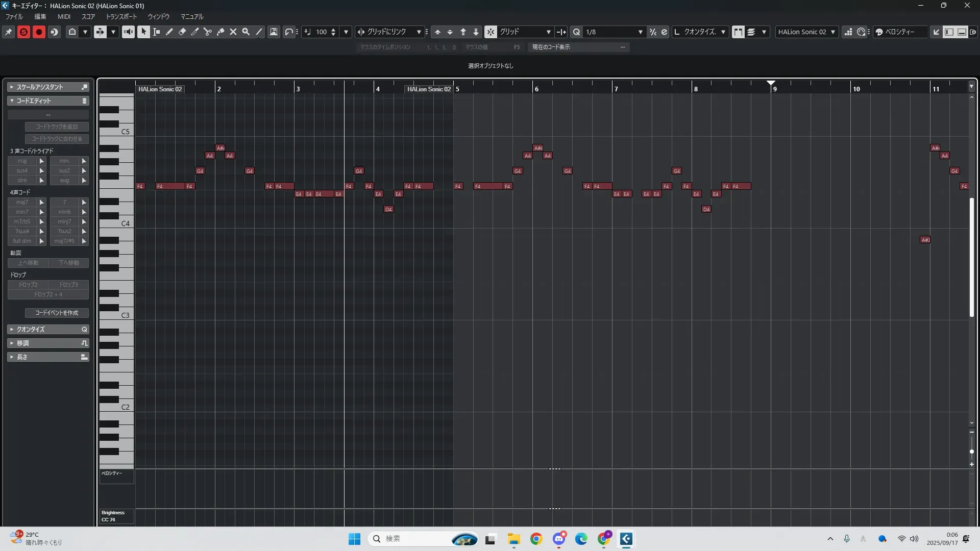Open the トランスポート menu

(121, 17)
